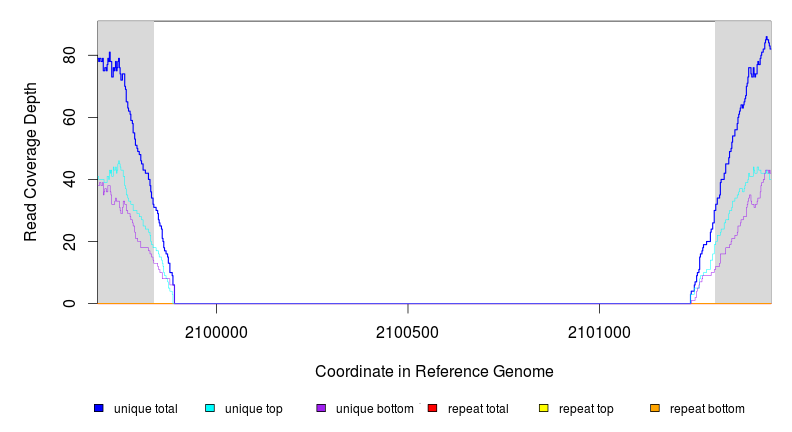Image resolution: width=792 pixels, height=432 pixels.
Task: Click the 2101000 x-axis tick label
Action: 599,332
